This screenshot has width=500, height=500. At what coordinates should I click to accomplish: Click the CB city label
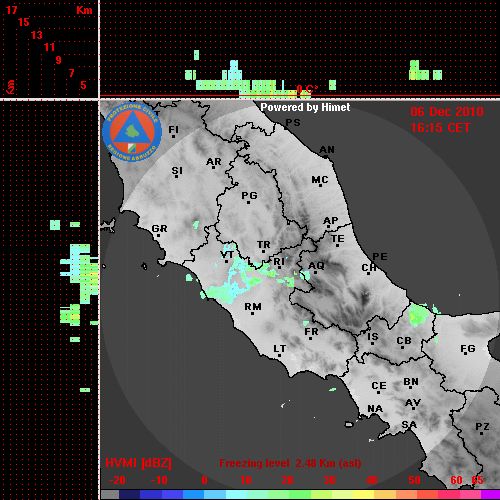[404, 341]
